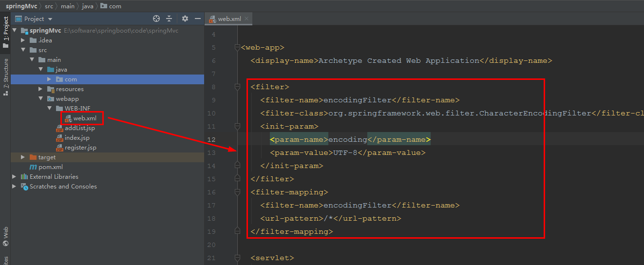
Task: Collapse the WEB-INF folder
Action: click(50, 109)
